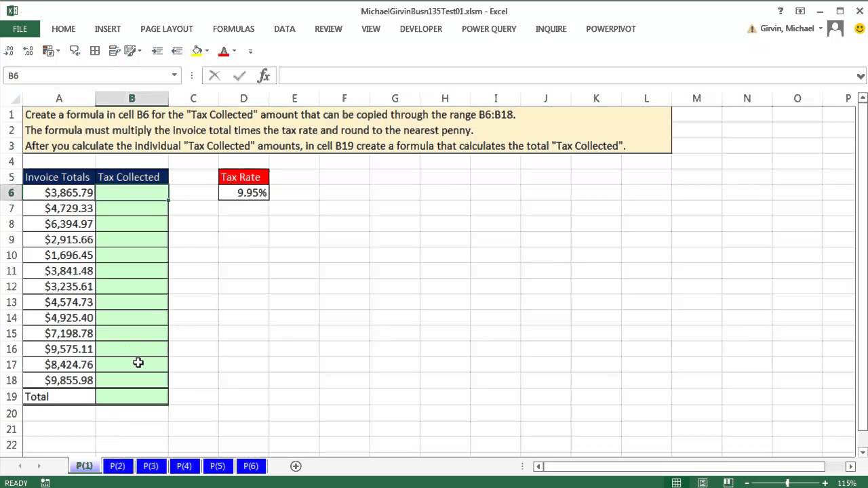Click vertical scrollbar down arrow
The height and width of the screenshot is (488, 868).
(x=863, y=452)
